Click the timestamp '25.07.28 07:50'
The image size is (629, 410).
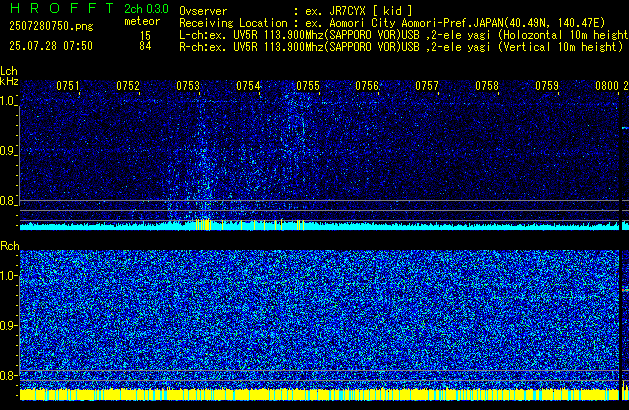(51, 46)
